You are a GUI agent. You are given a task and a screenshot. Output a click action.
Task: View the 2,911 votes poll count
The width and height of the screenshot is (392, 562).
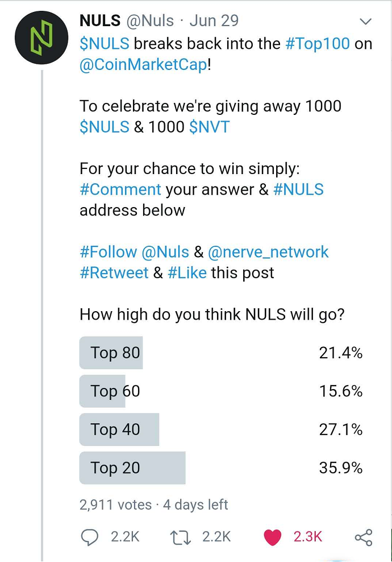point(116,505)
